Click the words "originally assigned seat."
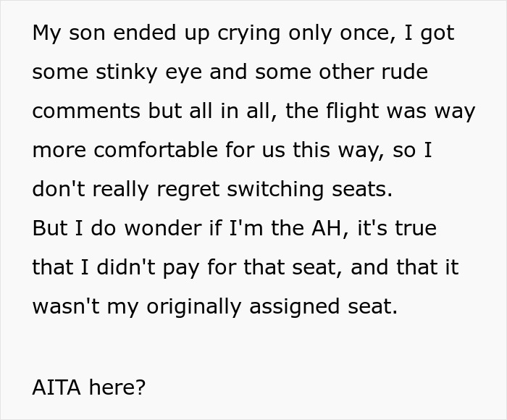Image resolution: width=507 pixels, height=420 pixels. 272,306
